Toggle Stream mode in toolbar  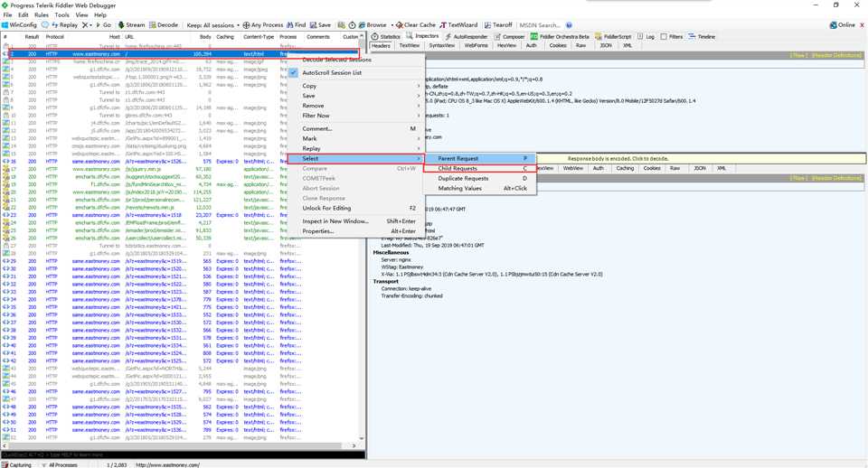click(x=131, y=25)
